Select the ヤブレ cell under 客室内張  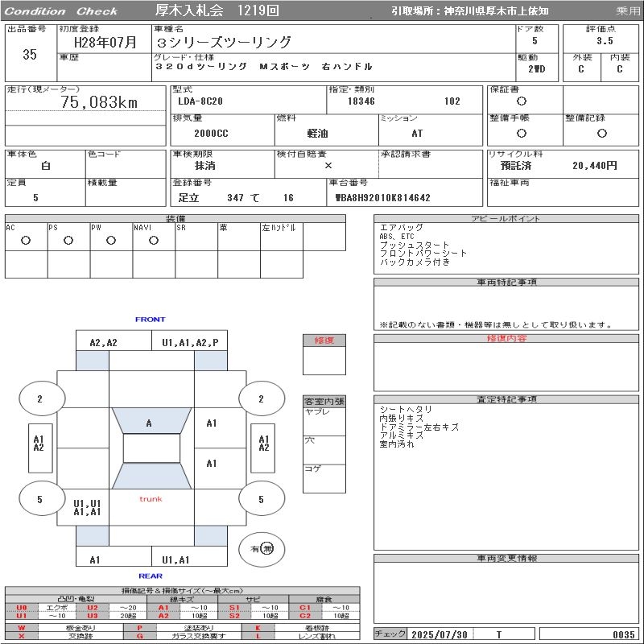click(324, 421)
